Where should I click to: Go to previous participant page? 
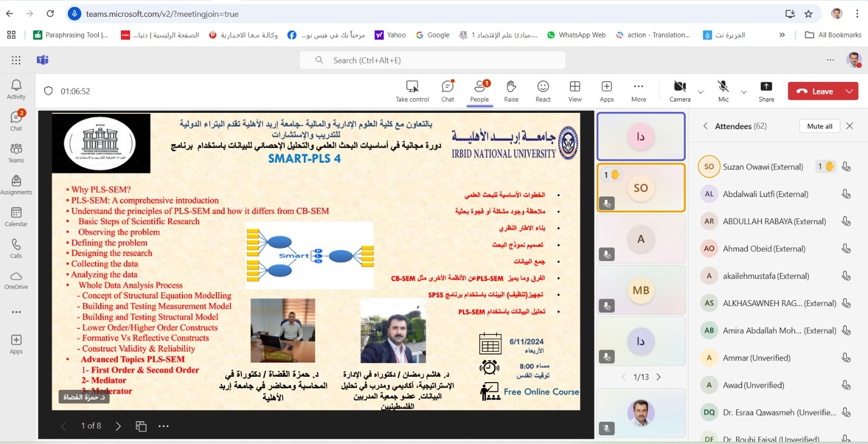click(623, 377)
